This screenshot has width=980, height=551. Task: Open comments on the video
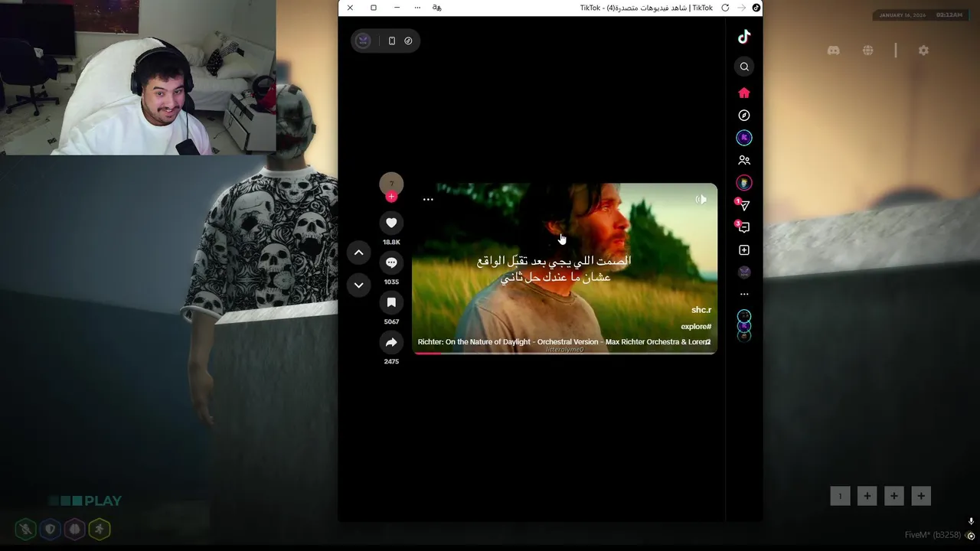[391, 262]
